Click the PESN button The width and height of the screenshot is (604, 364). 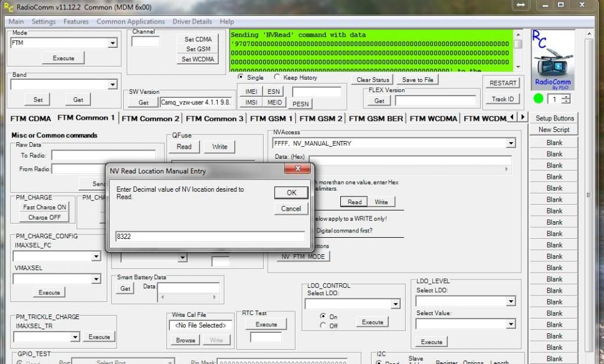pos(300,104)
